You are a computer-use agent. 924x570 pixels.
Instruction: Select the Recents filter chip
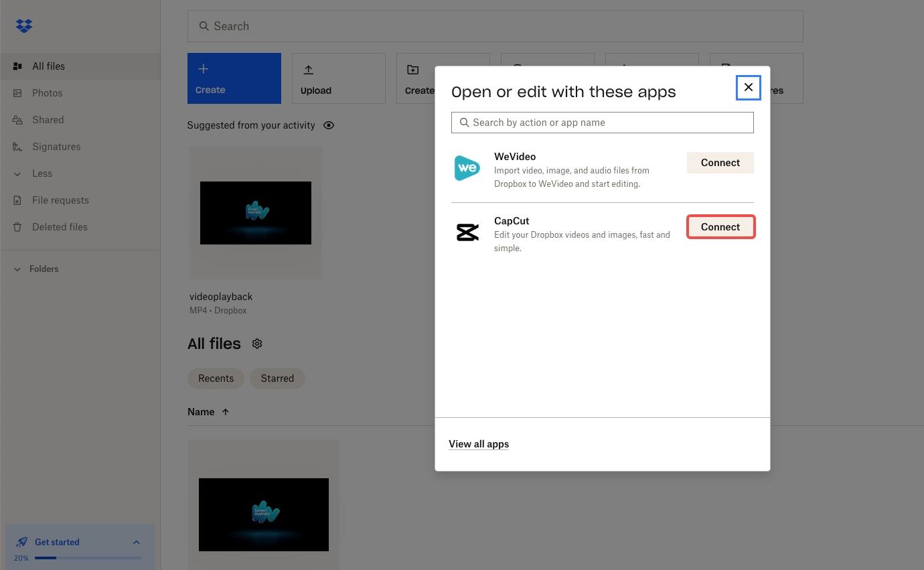216,378
